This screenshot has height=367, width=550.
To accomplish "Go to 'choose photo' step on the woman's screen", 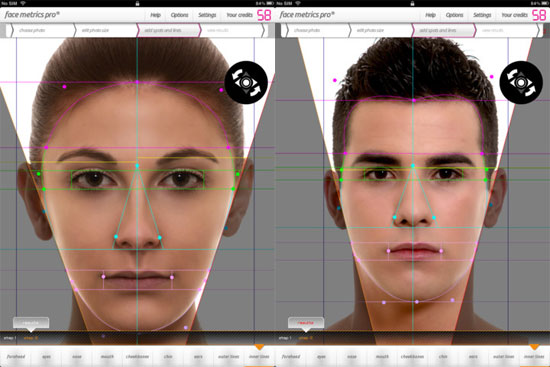I will point(32,30).
